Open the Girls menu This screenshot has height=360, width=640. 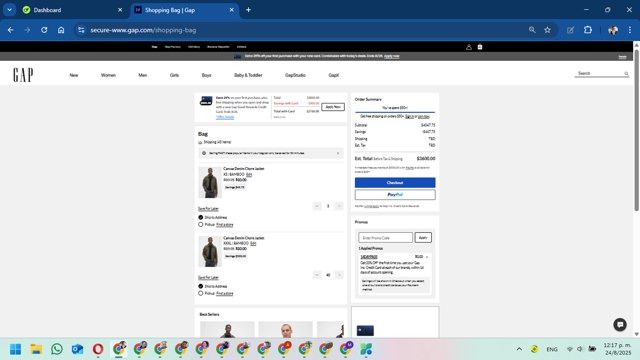pyautogui.click(x=174, y=75)
